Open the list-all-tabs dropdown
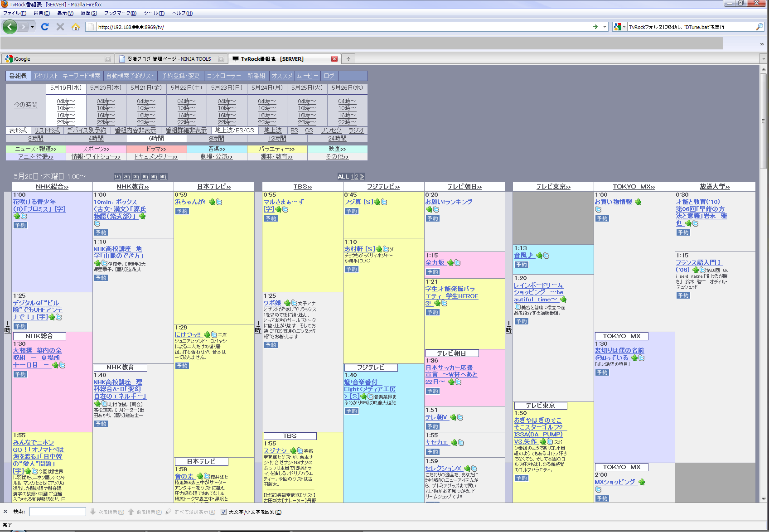This screenshot has height=532, width=769. click(x=763, y=59)
